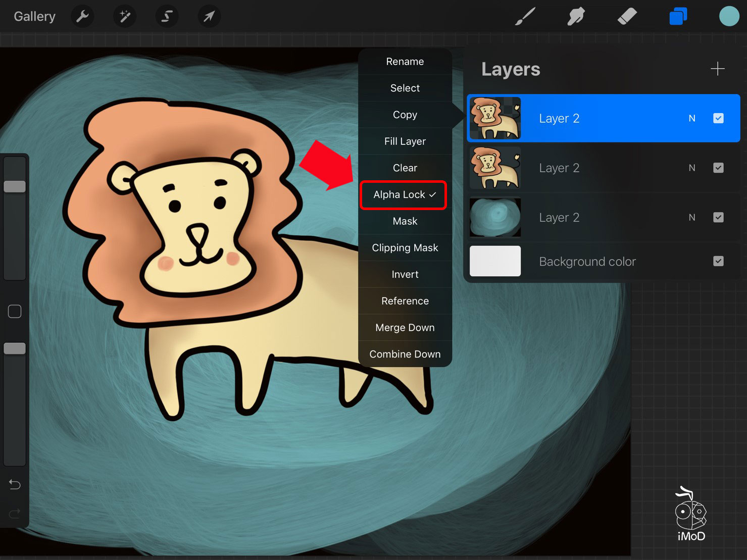Select the Smudge tool
This screenshot has width=747, height=560.
(576, 17)
